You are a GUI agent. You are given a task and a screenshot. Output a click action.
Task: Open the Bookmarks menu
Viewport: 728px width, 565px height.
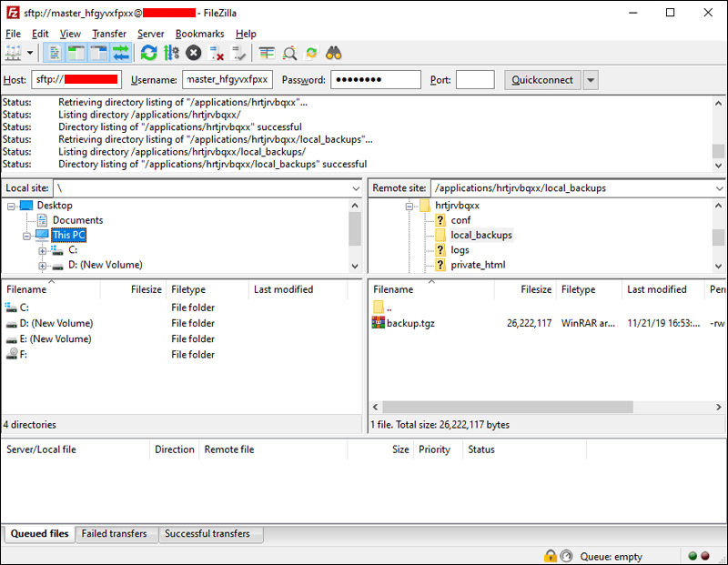pos(199,34)
